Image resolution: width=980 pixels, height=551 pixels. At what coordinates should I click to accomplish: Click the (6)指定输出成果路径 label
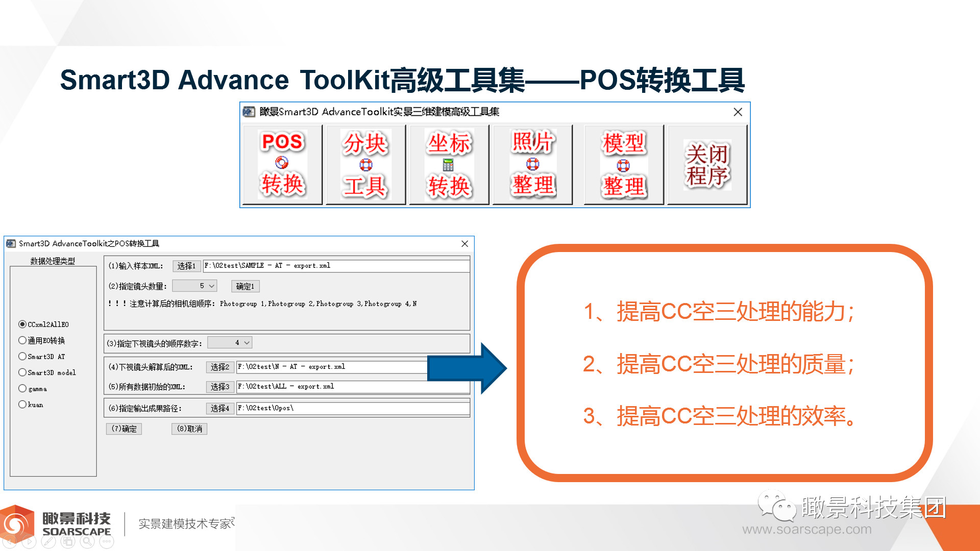click(145, 408)
